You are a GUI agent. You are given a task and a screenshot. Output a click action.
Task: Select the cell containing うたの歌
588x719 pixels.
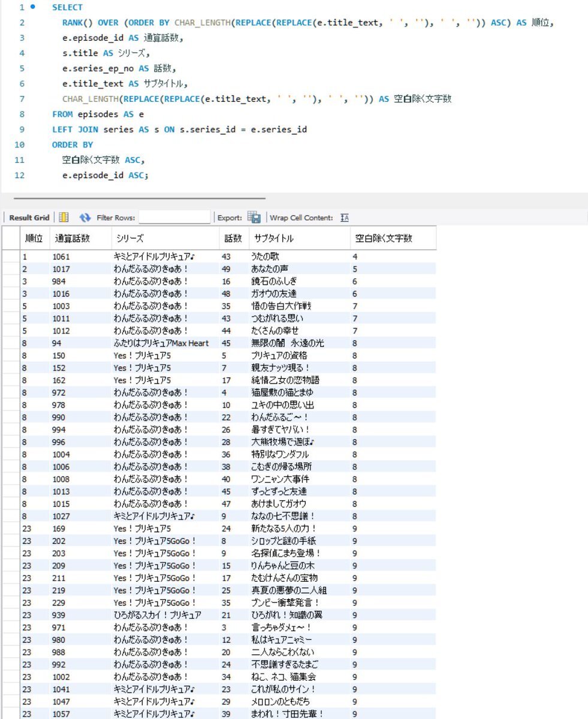266,256
